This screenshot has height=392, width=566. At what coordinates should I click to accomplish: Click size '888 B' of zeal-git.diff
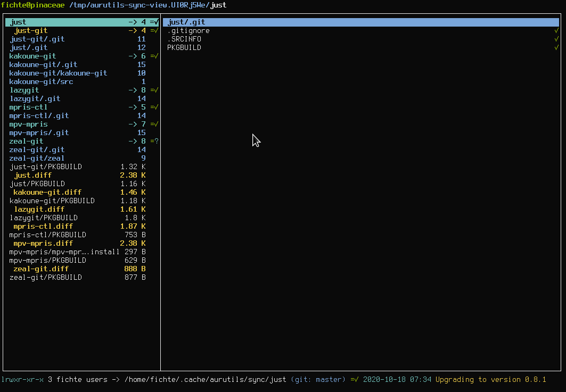click(135, 269)
